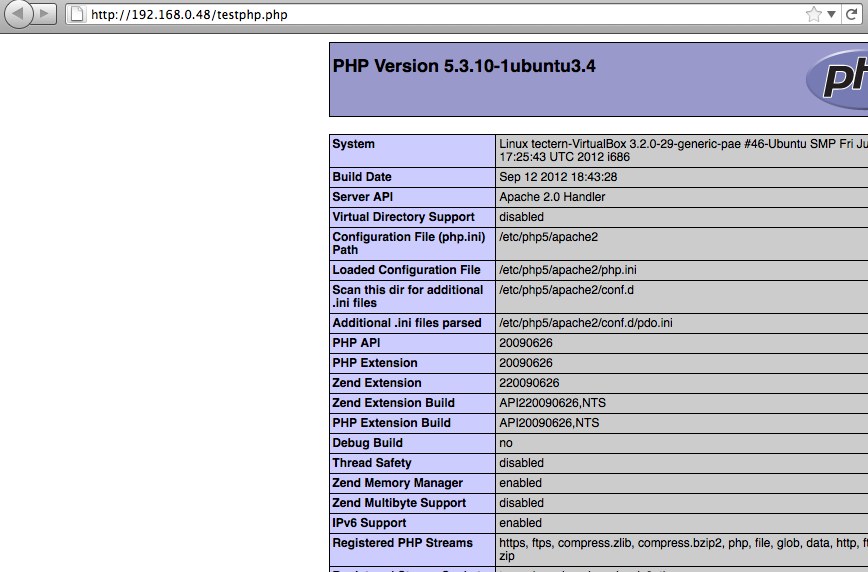Click the Registered PHP Streams label
Screen dimensions: 868x572
tap(402, 543)
